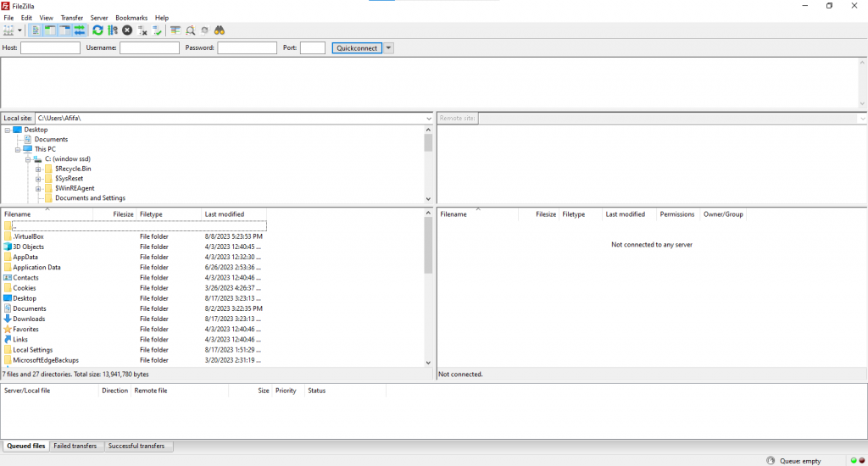Click the local file list scrollbar thumb
This screenshot has height=466, width=868.
pos(428,245)
